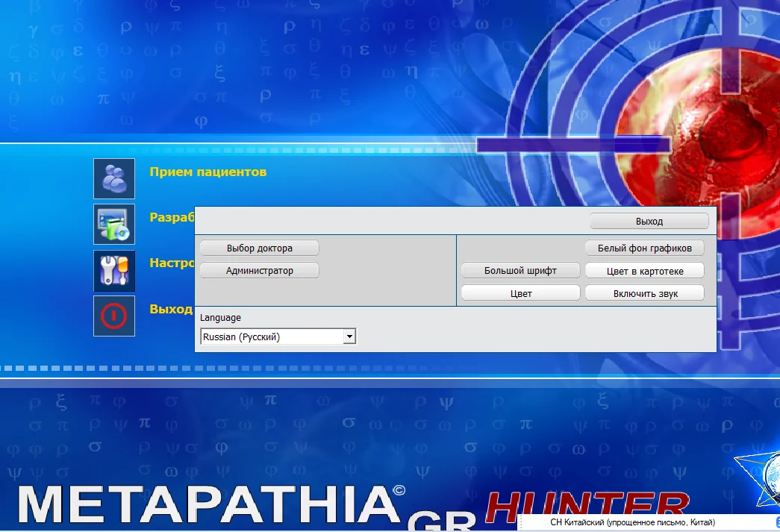Enable white background for graphs
The image size is (780, 532).
[x=644, y=247]
